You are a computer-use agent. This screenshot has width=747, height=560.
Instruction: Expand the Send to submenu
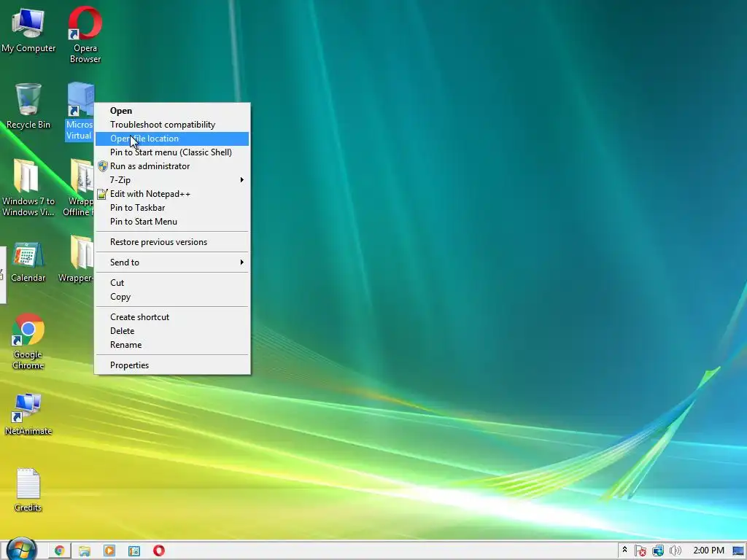172,262
